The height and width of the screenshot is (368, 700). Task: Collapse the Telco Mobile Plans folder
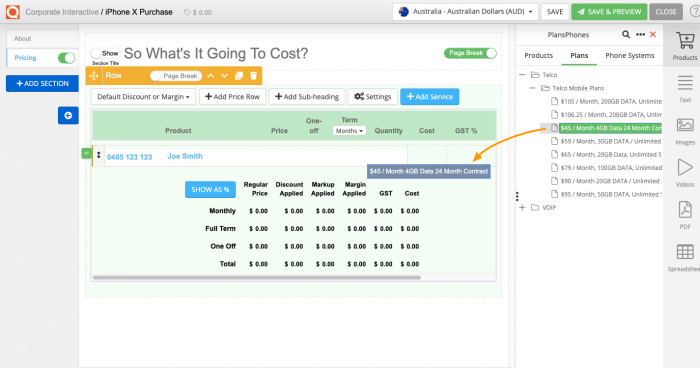pyautogui.click(x=532, y=88)
